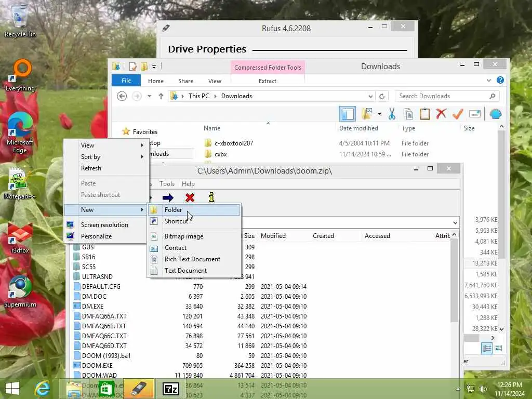Select Refresh in desktop context menu
Screen dimensions: 532x399
pos(106,168)
